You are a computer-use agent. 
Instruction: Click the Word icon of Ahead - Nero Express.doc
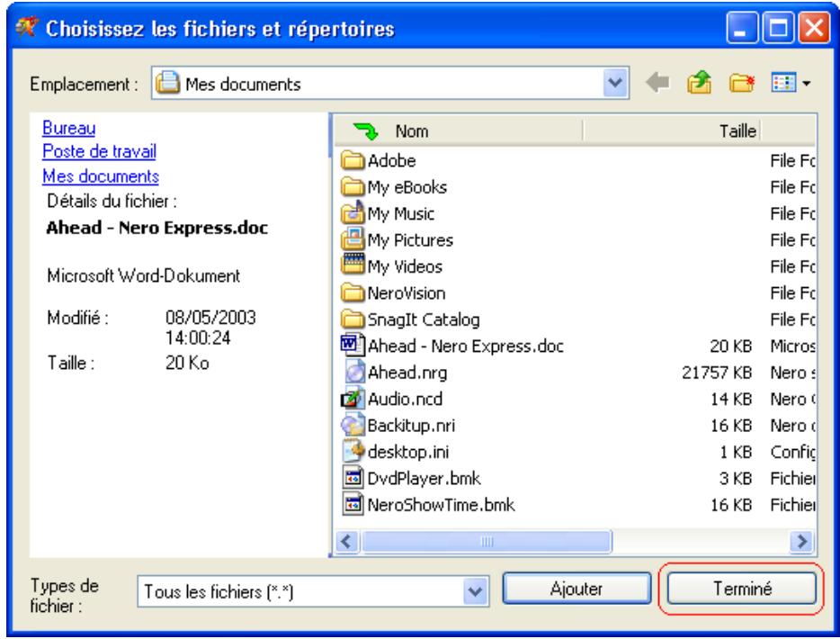[353, 345]
